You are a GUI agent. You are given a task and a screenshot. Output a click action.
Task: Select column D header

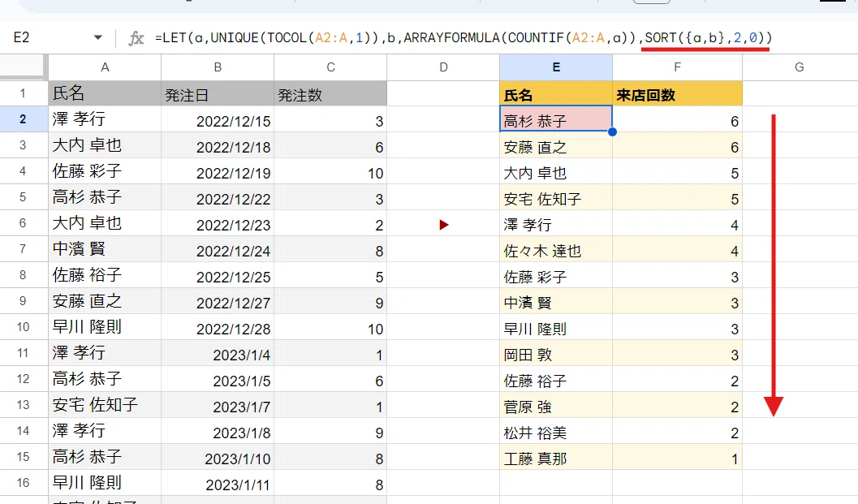443,67
